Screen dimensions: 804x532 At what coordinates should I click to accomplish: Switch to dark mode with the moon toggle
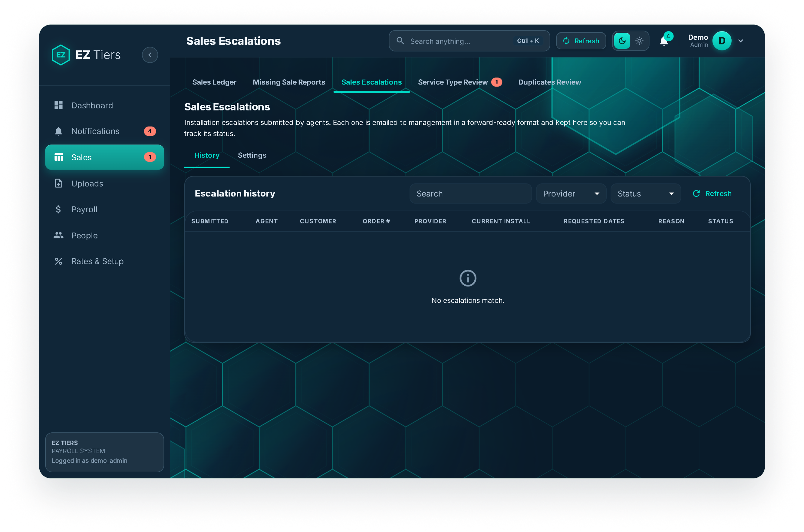(622, 41)
